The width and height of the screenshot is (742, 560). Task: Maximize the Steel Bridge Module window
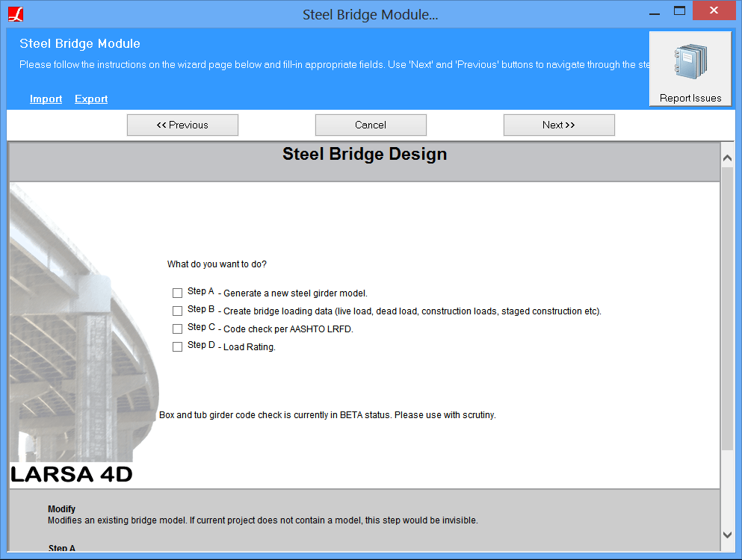coord(679,11)
